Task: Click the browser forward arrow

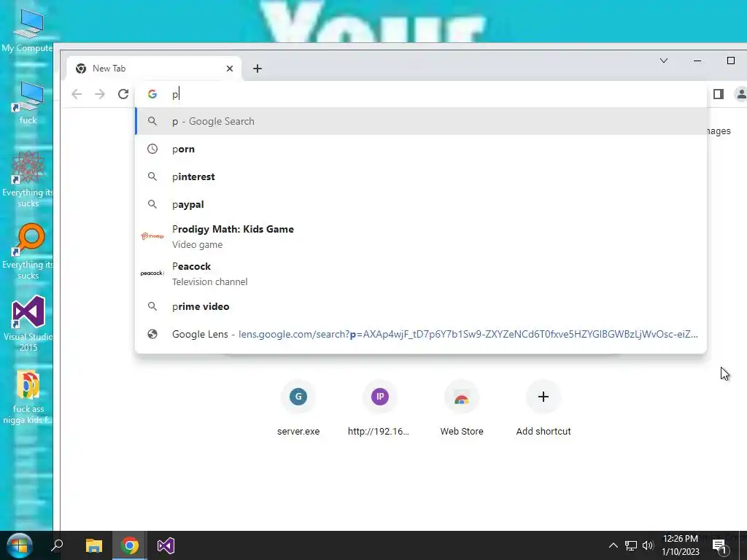Action: (99, 94)
